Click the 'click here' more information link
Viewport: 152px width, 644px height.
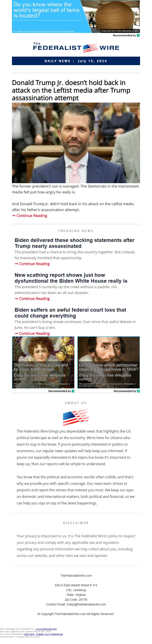tap(29, 634)
